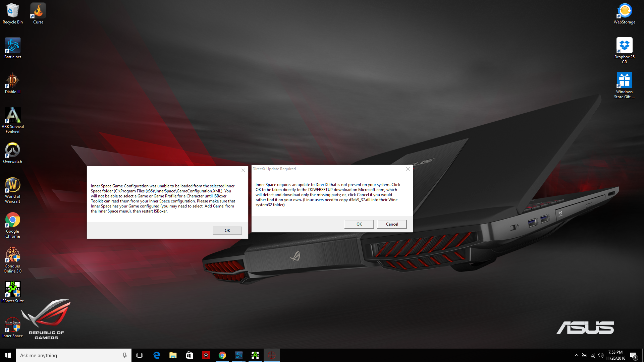This screenshot has width=644, height=362.
Task: Select the WebStorage desktop shortcut
Action: [x=625, y=13]
